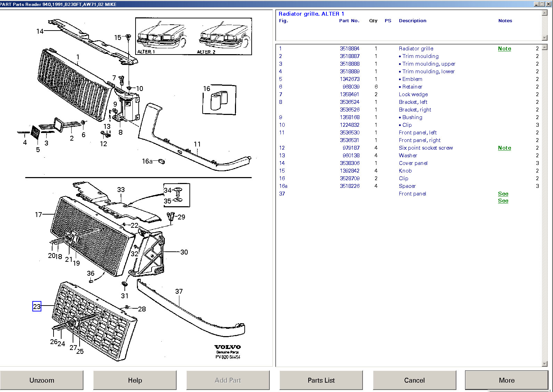Image resolution: width=553 pixels, height=392 pixels.
Task: Click callout 33 above cover panel
Action: tap(121, 190)
